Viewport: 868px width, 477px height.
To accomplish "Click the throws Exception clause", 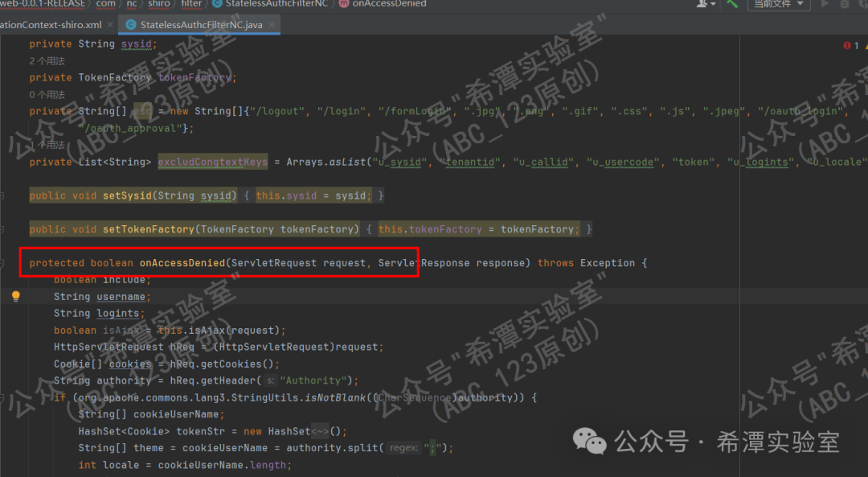I will pyautogui.click(x=586, y=263).
